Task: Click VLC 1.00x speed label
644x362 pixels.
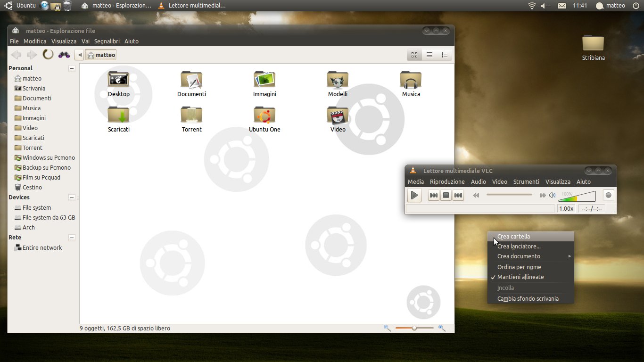Action: [x=566, y=209]
